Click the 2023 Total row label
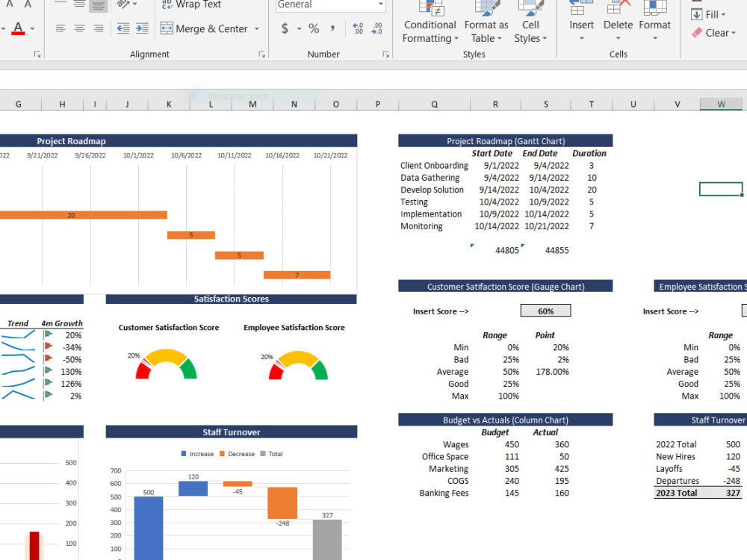This screenshot has width=747, height=560. (676, 493)
